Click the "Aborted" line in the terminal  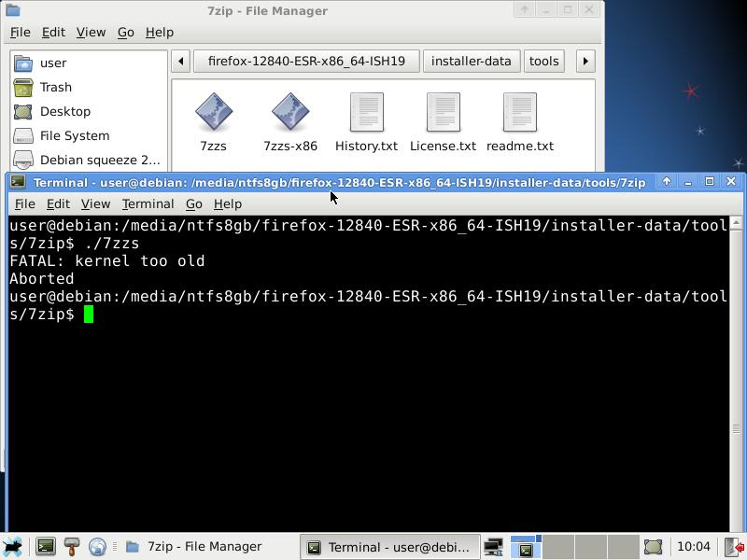42,278
